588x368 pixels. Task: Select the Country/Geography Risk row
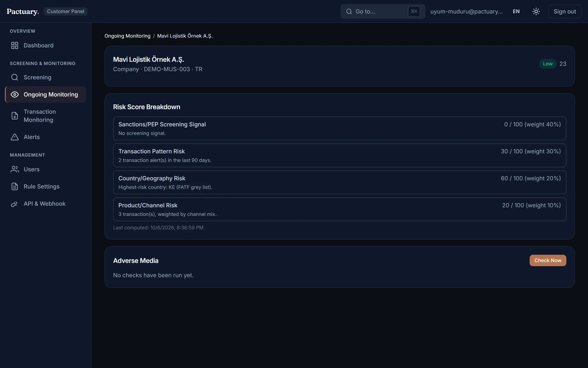click(x=340, y=182)
